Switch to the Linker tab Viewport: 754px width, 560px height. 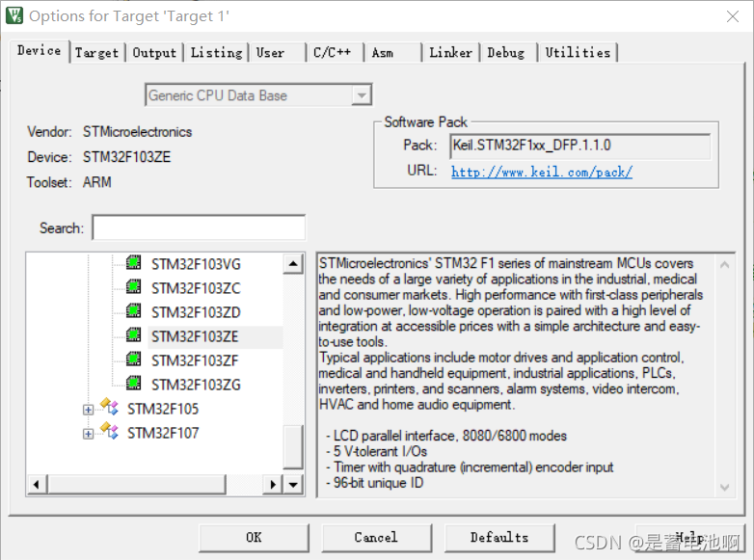[450, 52]
